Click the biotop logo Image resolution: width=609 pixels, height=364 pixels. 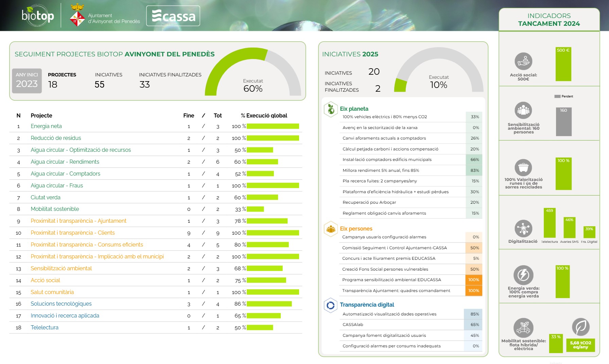coord(38,16)
